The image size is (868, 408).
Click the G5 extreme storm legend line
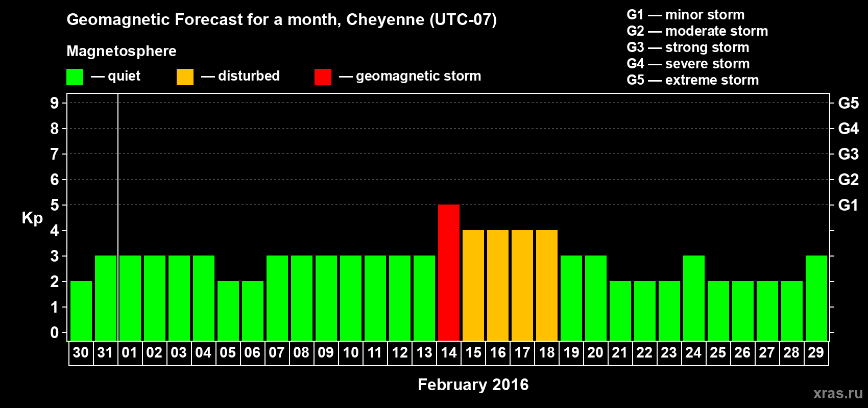click(x=693, y=80)
